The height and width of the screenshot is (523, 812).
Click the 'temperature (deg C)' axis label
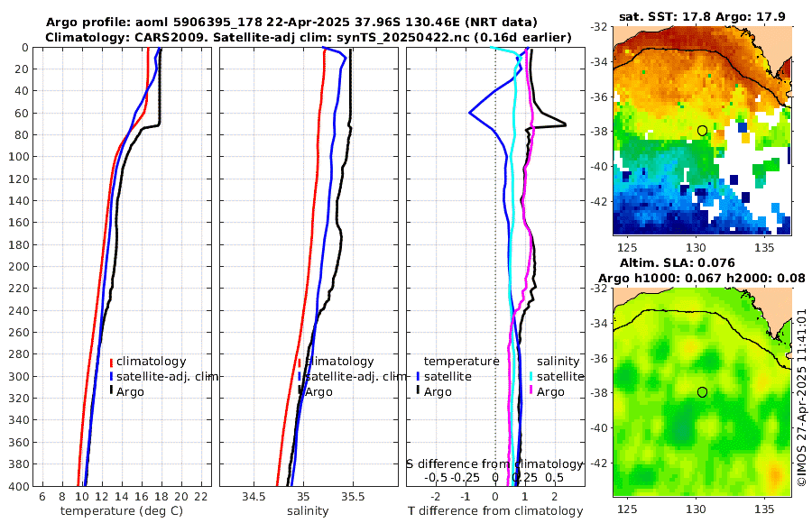pyautogui.click(x=122, y=511)
